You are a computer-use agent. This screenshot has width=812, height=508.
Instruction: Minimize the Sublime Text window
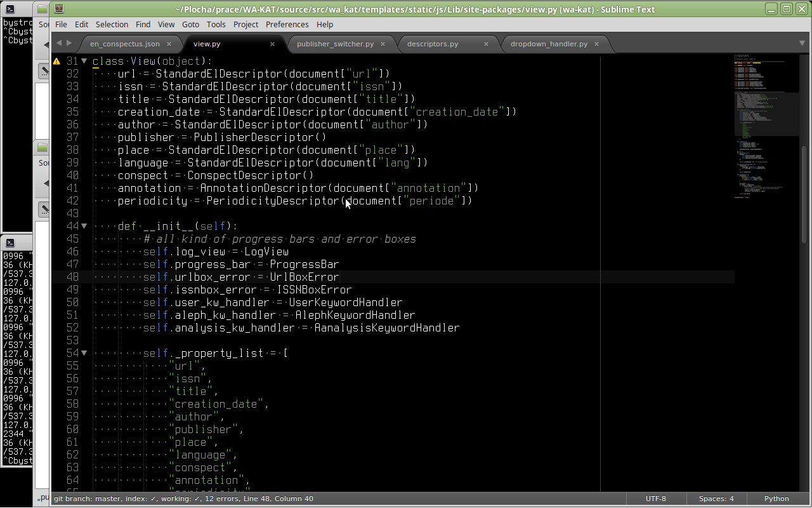771,9
